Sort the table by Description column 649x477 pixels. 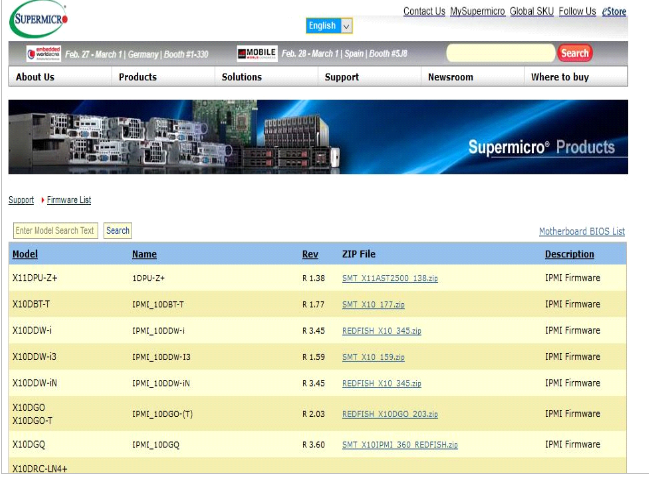pos(569,254)
